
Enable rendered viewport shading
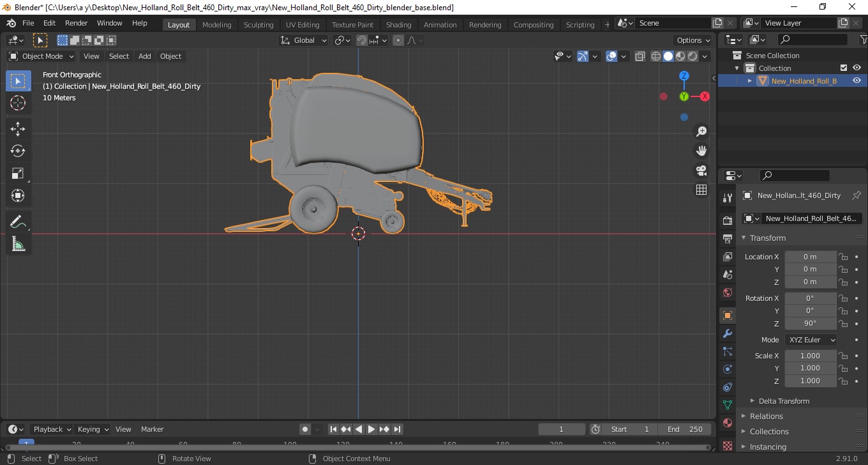[x=692, y=56]
